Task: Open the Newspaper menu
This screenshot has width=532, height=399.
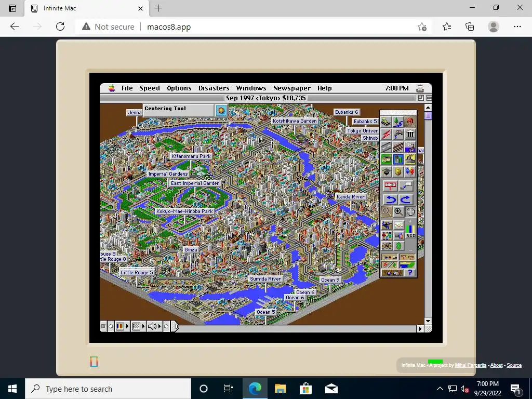Action: [x=292, y=88]
